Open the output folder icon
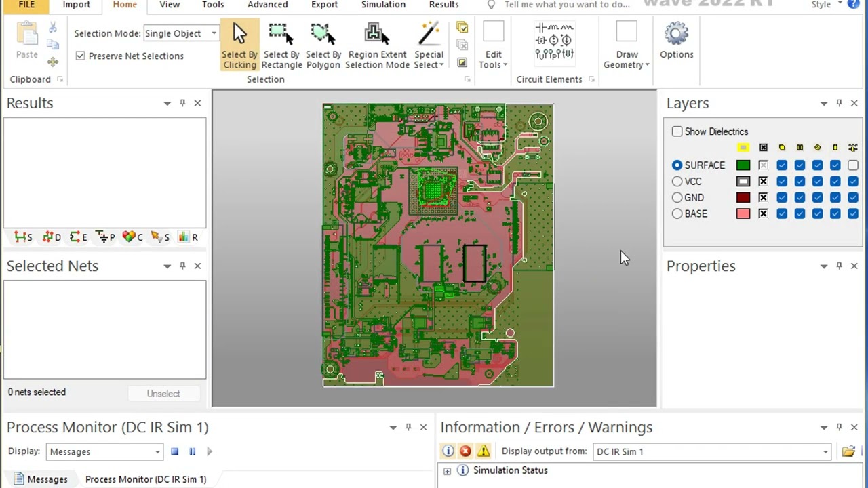 848,451
